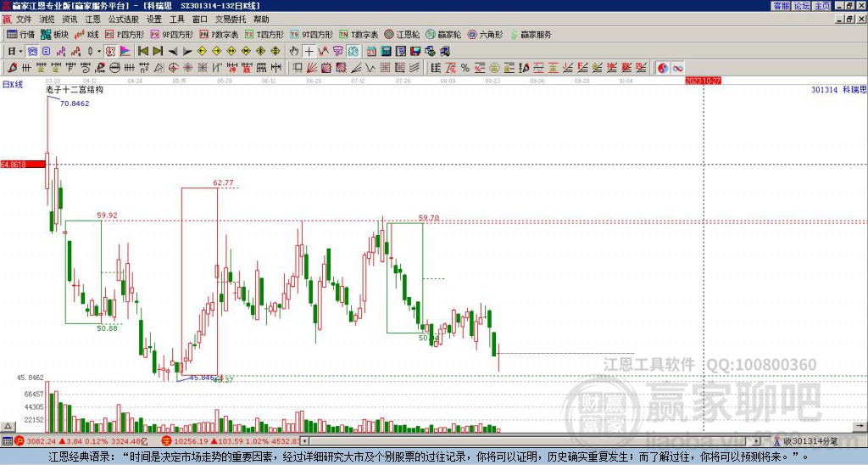
Task: Open the 设置 menu
Action: tap(154, 20)
